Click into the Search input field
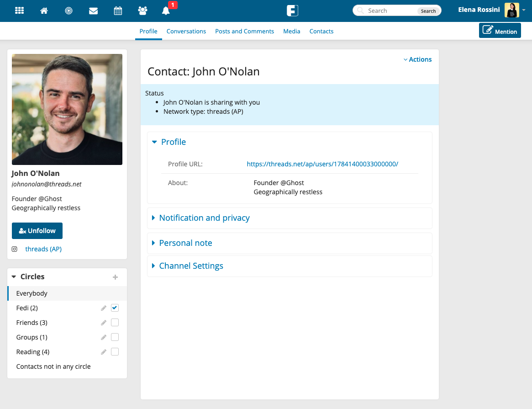Screen dimensions: 532x409 pos(391,11)
